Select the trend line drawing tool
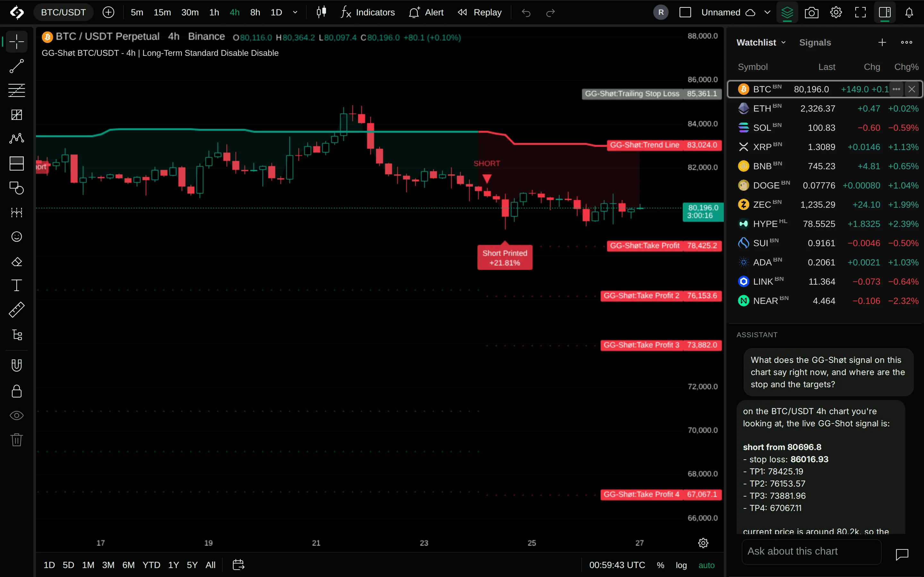The width and height of the screenshot is (924, 577). (x=16, y=66)
